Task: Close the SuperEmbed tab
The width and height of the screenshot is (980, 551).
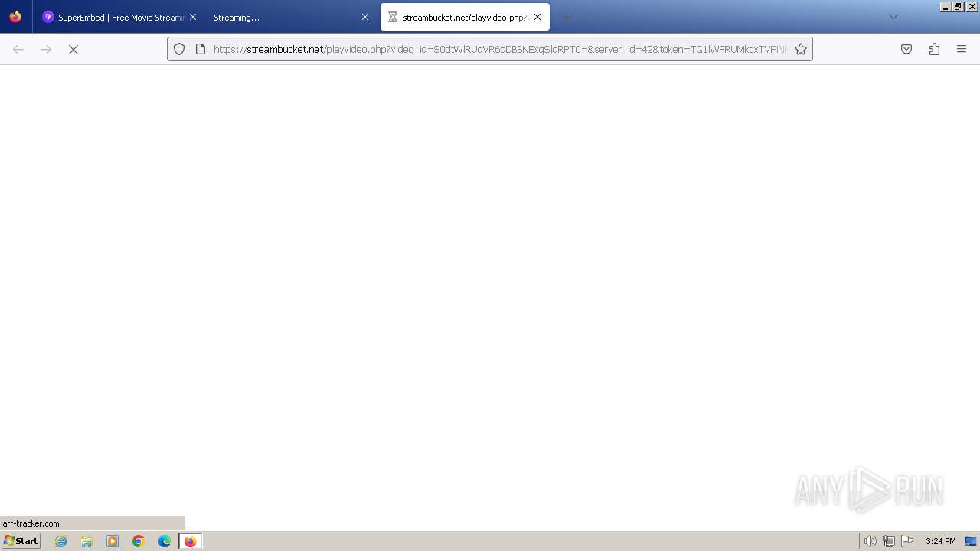Action: point(193,17)
